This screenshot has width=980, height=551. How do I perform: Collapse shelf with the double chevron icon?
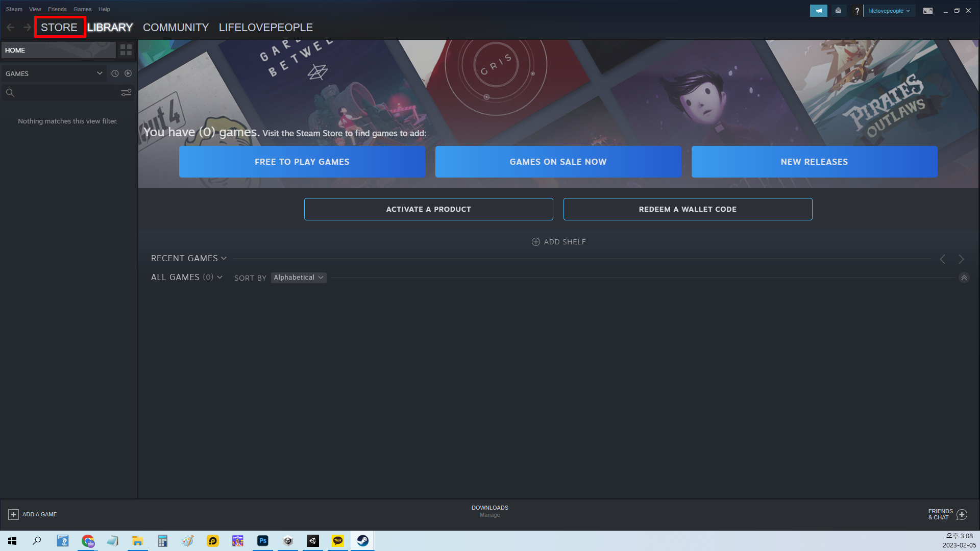964,278
